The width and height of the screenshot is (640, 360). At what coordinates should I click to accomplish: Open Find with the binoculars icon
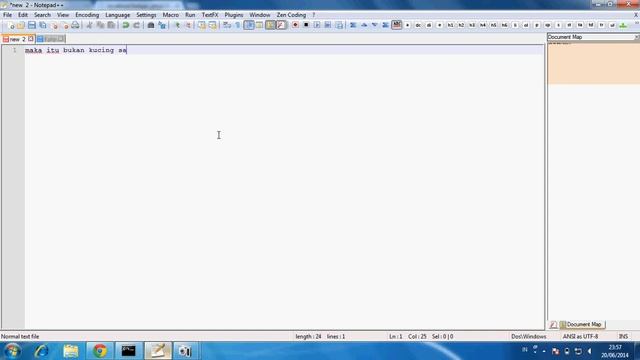click(x=151, y=25)
